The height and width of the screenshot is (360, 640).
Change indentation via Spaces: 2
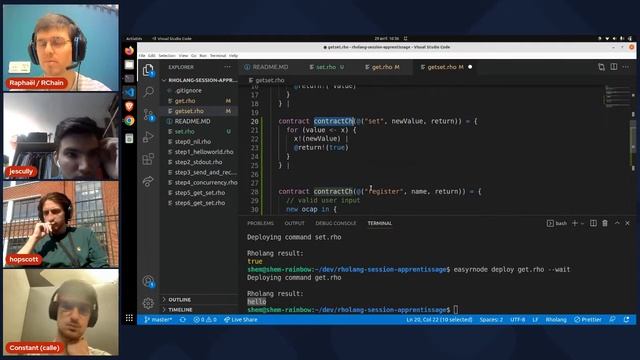tap(491, 320)
